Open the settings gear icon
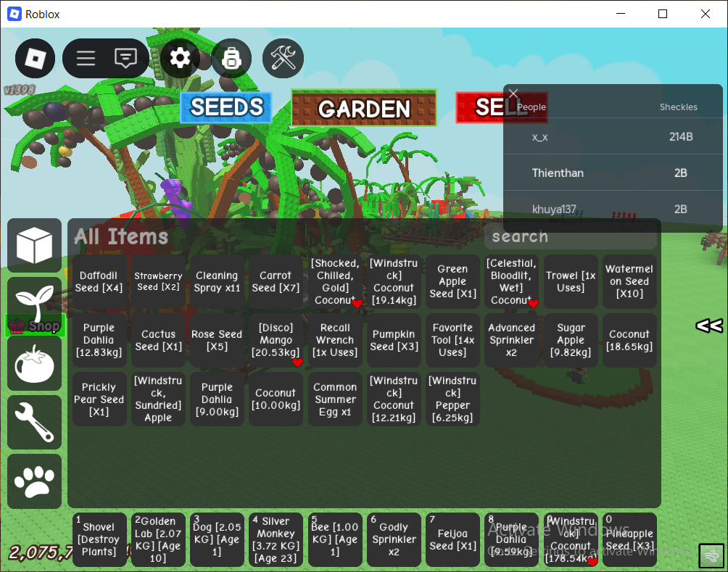 180,59
